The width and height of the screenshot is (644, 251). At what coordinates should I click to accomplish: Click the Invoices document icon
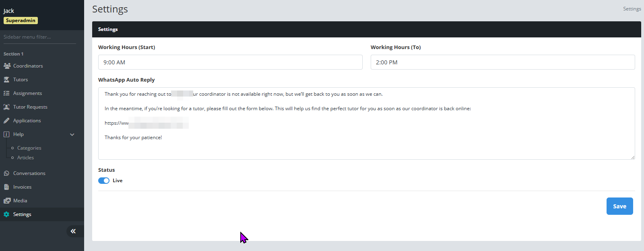tap(6, 187)
